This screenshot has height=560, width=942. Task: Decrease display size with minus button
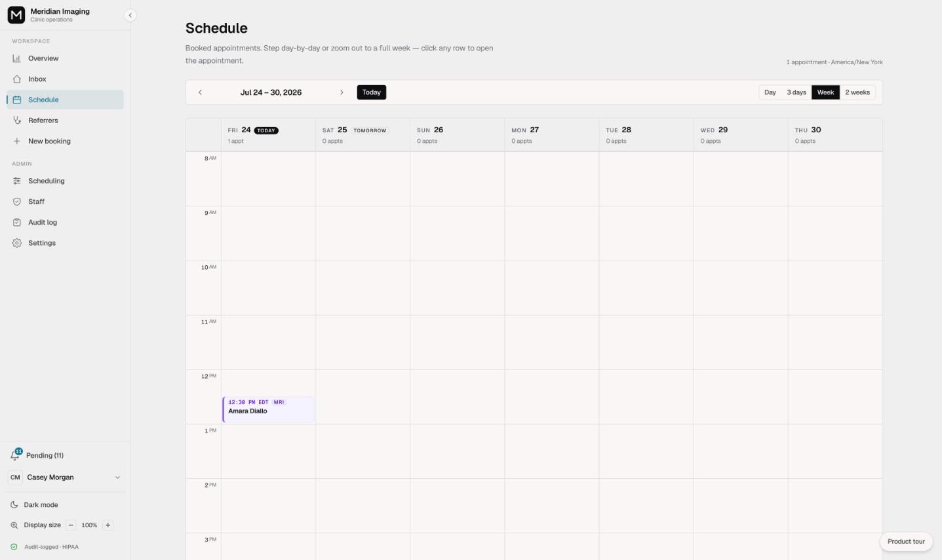(71, 525)
